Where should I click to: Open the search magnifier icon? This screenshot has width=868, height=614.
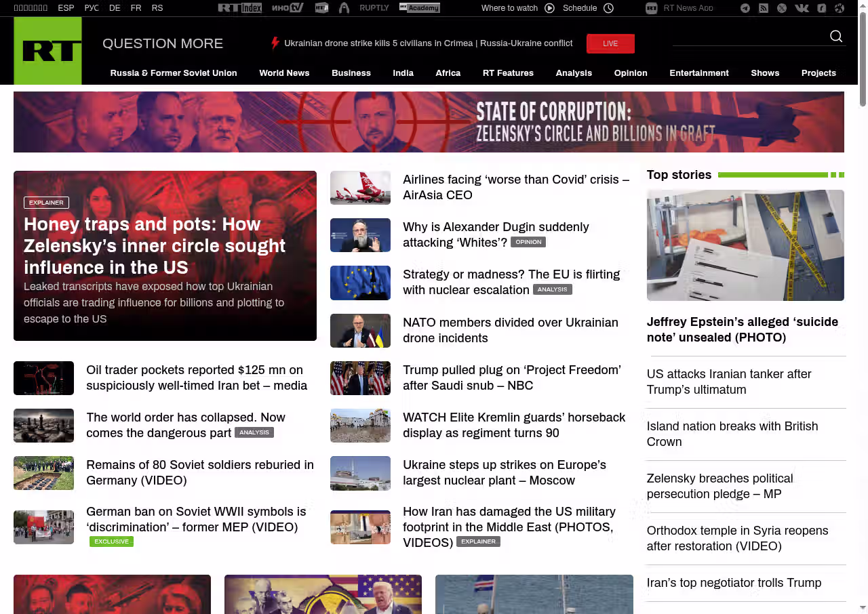coord(836,36)
